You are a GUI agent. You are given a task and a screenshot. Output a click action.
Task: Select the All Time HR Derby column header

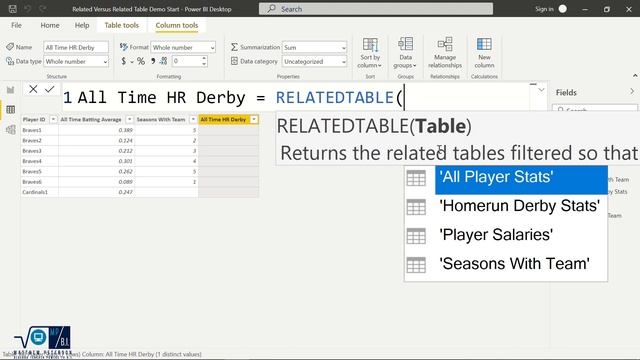coord(224,119)
